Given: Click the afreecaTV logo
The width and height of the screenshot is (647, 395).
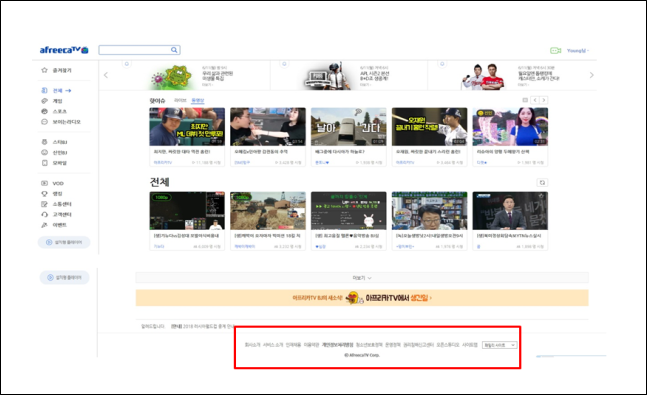Looking at the screenshot, I should [64, 50].
